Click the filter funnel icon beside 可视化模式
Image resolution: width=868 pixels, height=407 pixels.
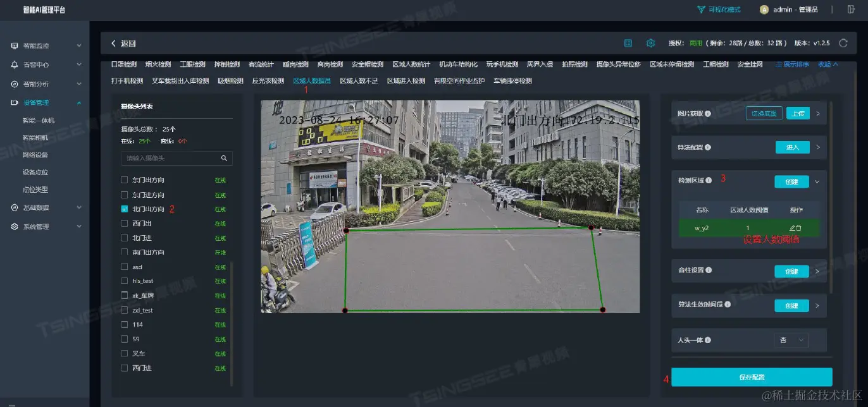click(701, 9)
